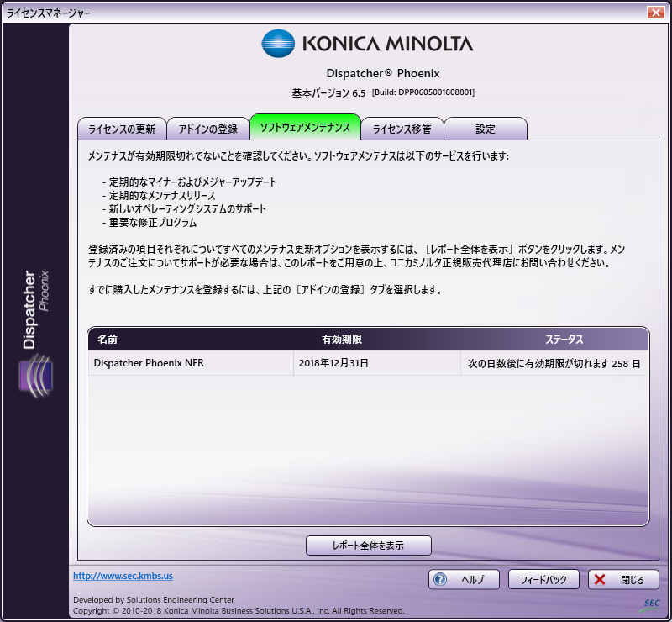The width and height of the screenshot is (672, 622).
Task: Click the Dispatcher Phoenix sidebar logo icon
Action: click(36, 376)
